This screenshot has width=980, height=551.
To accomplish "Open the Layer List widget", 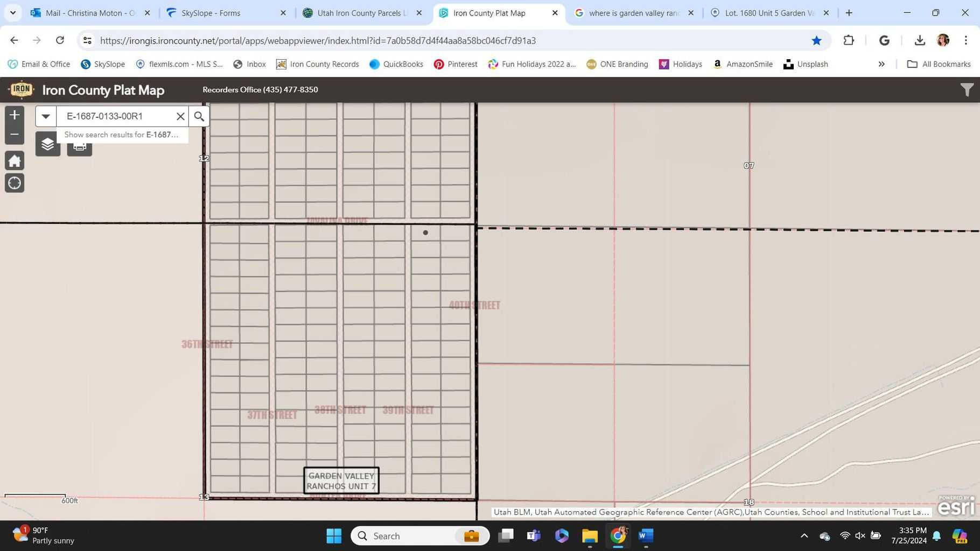I will coord(47,144).
